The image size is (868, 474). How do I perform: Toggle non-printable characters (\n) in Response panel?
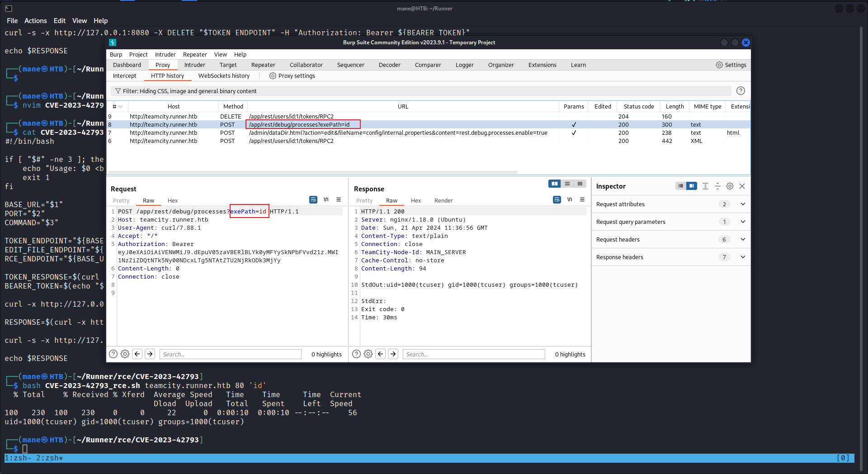(x=570, y=199)
